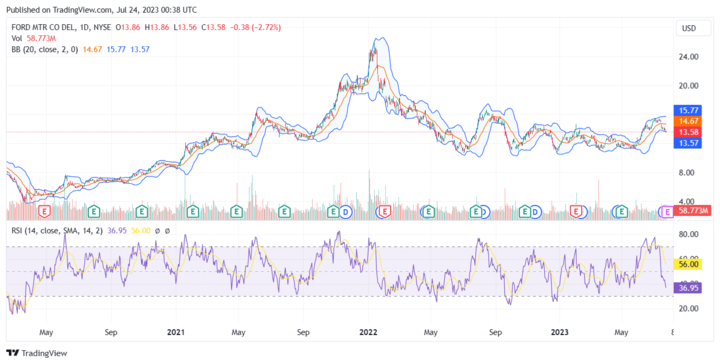Click the TradingView logo at bottom left
This screenshot has height=364, width=720.
coord(37,353)
